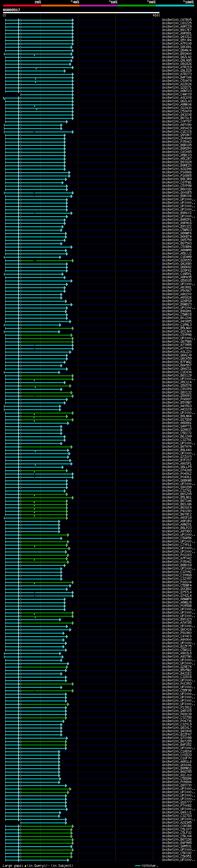197x868 pixels.
Task: Click the query end position label 416
Action: coord(155,15)
